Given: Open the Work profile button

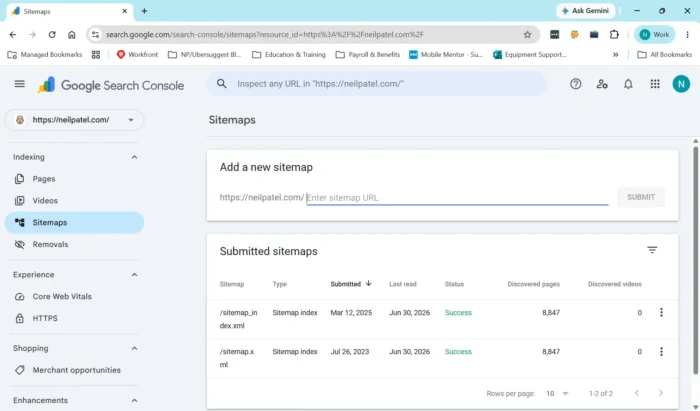Looking at the screenshot, I should [x=654, y=34].
